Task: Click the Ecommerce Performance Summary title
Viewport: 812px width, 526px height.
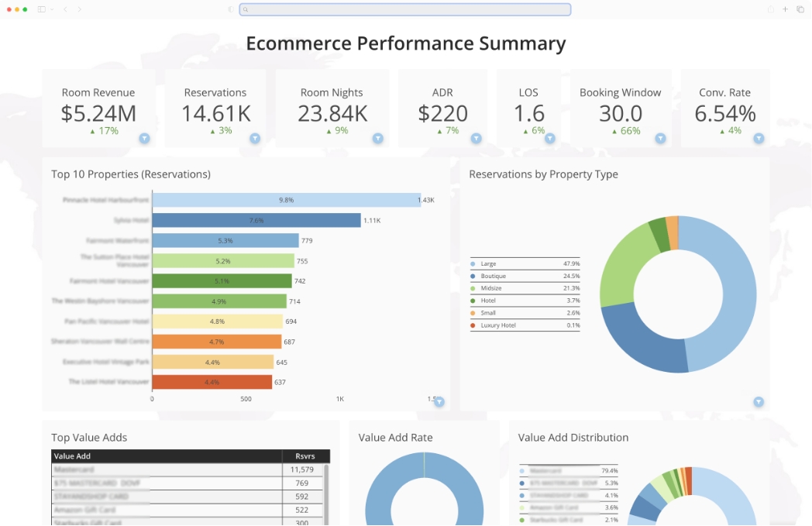Action: click(406, 43)
